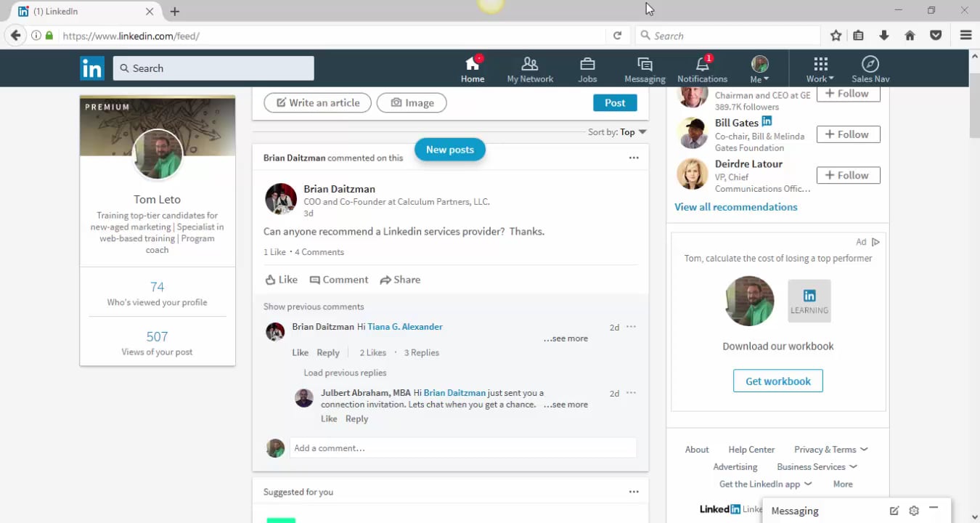Open options on Suggested for you card
Viewport: 980px width, 523px height.
pyautogui.click(x=634, y=492)
